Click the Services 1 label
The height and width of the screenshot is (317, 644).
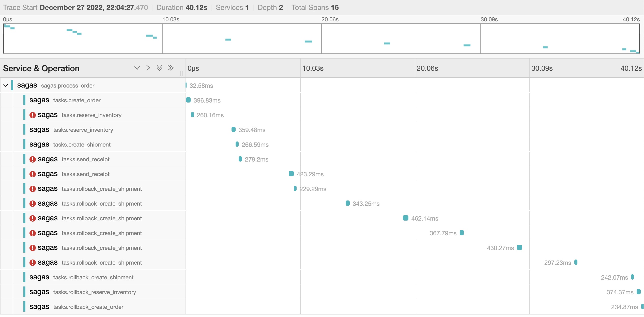(232, 7)
